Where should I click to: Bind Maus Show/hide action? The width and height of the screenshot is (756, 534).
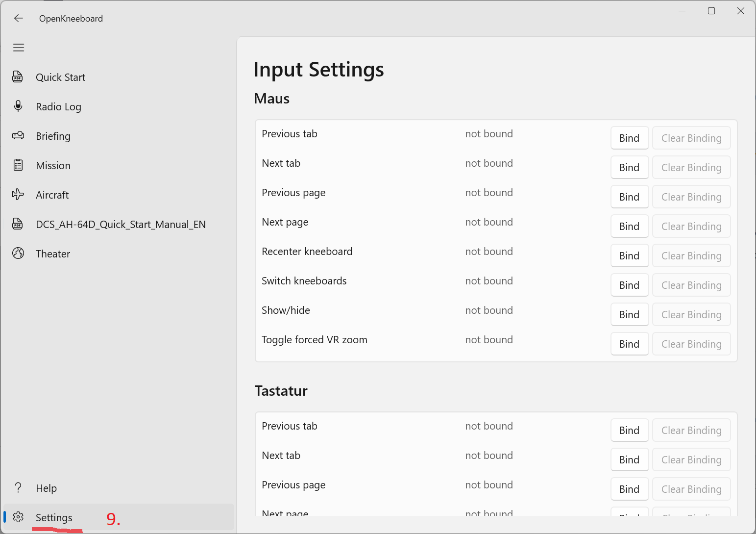pyautogui.click(x=630, y=314)
